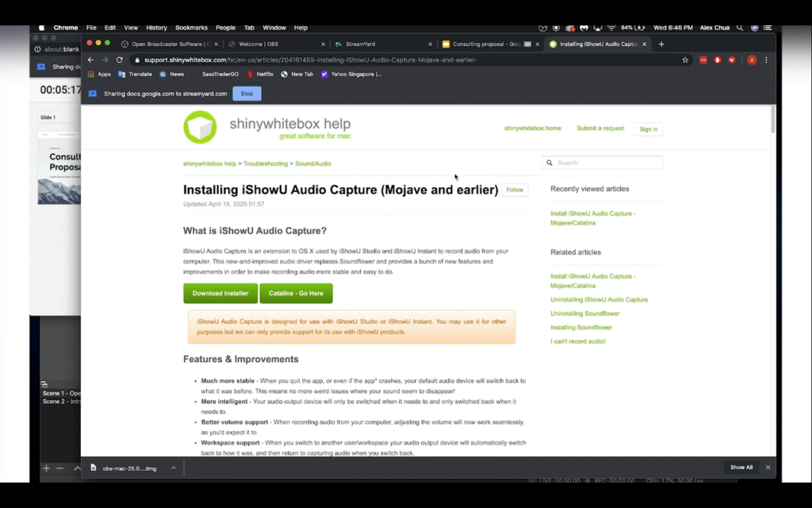Stop sharing to streamyard.com

point(247,94)
